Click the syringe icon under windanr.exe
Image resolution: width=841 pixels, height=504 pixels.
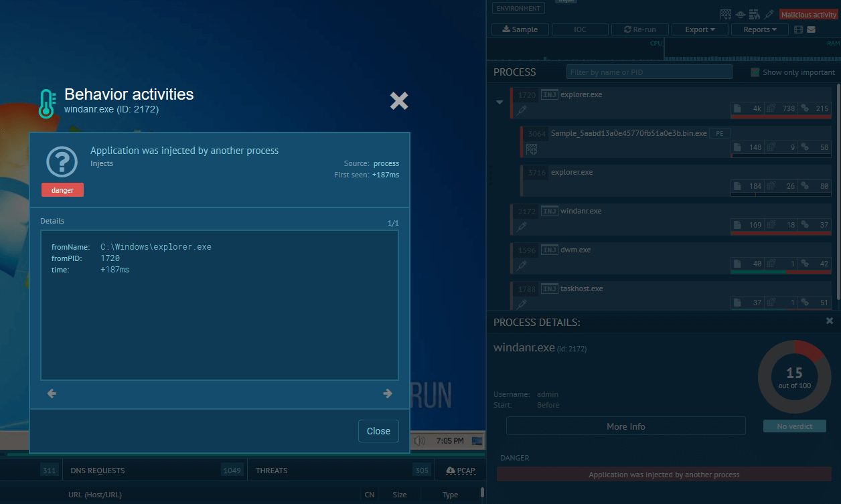[522, 226]
